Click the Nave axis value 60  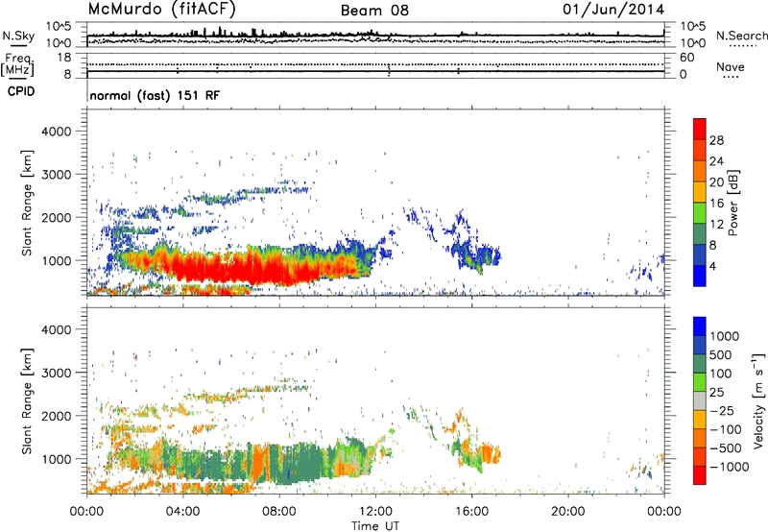[686, 58]
